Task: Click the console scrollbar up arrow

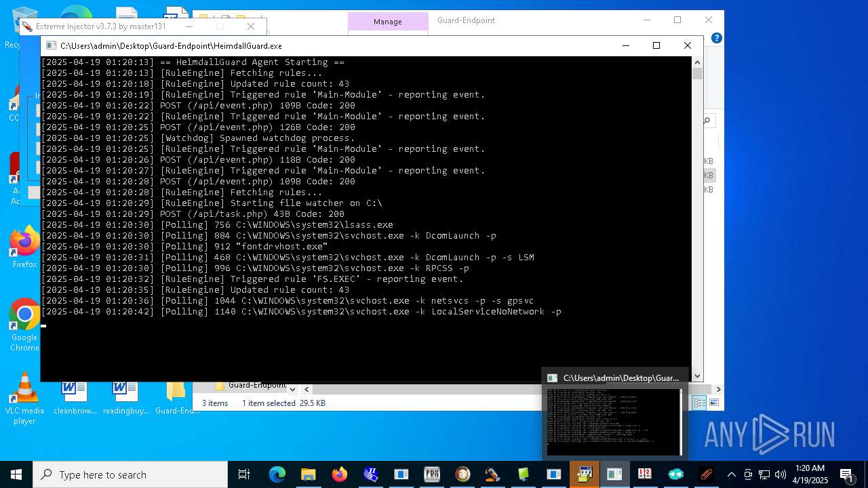Action: tap(697, 62)
